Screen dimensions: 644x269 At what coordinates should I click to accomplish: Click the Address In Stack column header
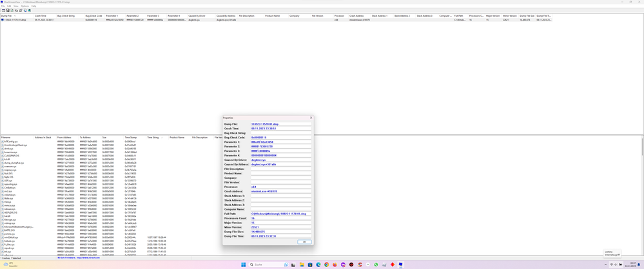(x=45, y=137)
